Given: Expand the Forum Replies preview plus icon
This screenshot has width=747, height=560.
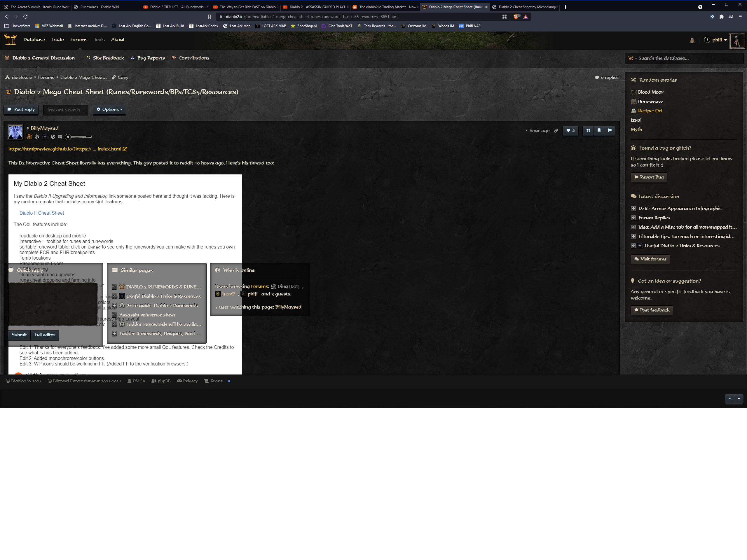Looking at the screenshot, I should (633, 218).
